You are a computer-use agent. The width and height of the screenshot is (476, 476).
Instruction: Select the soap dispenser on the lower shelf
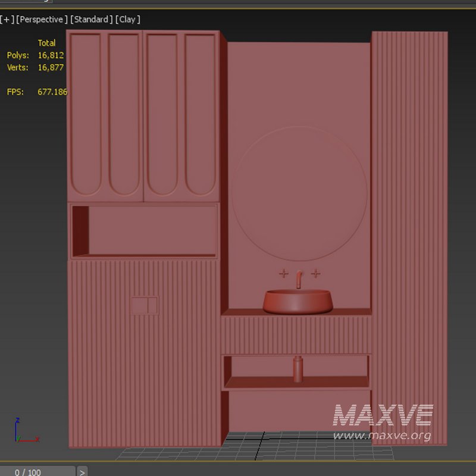pos(297,369)
